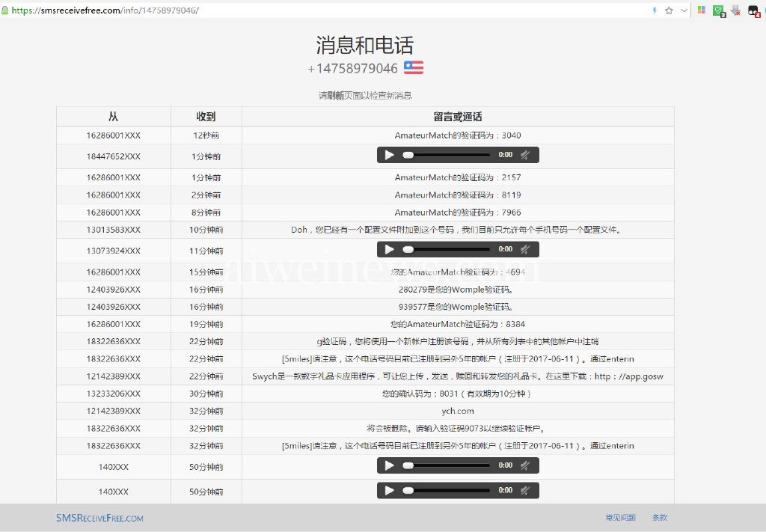Viewport: 766px width, 532px height.
Task: Click the 30分钟前 received time
Action: pyautogui.click(x=206, y=394)
